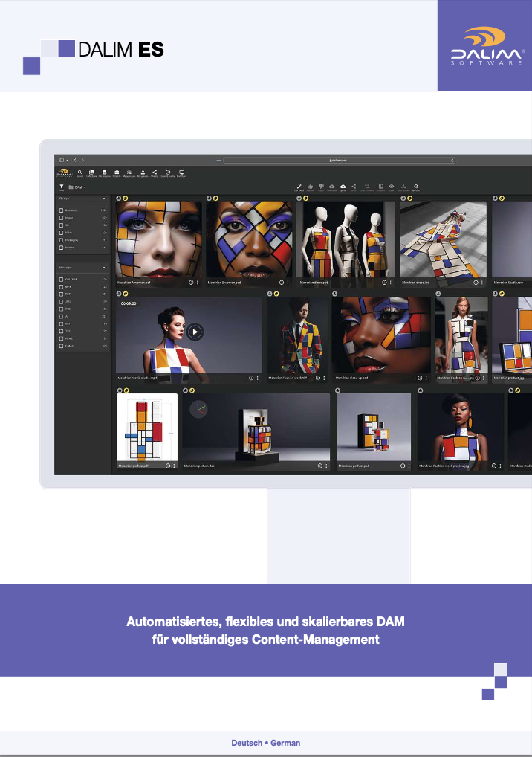Click the Upload cloud icon

(343, 187)
